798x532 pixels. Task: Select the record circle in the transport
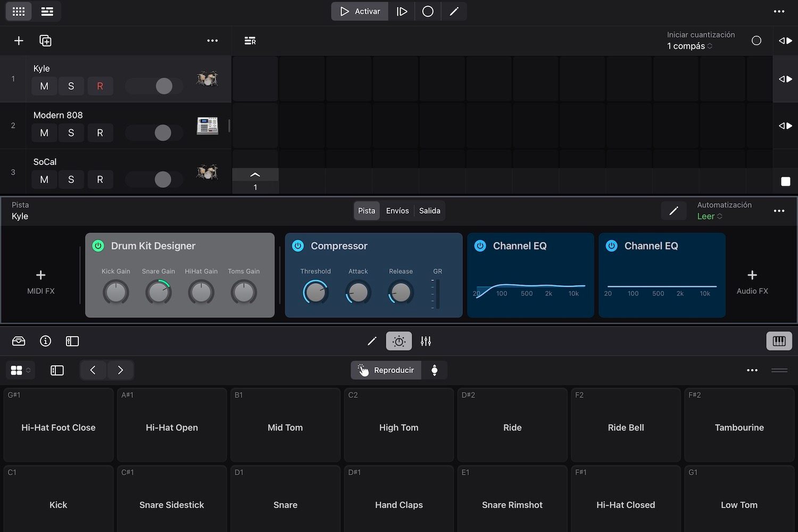(x=428, y=11)
